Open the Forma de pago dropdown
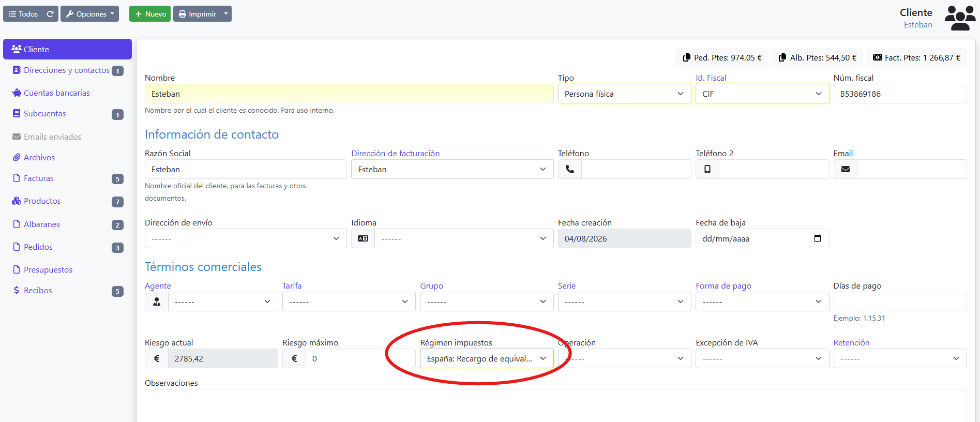 762,302
